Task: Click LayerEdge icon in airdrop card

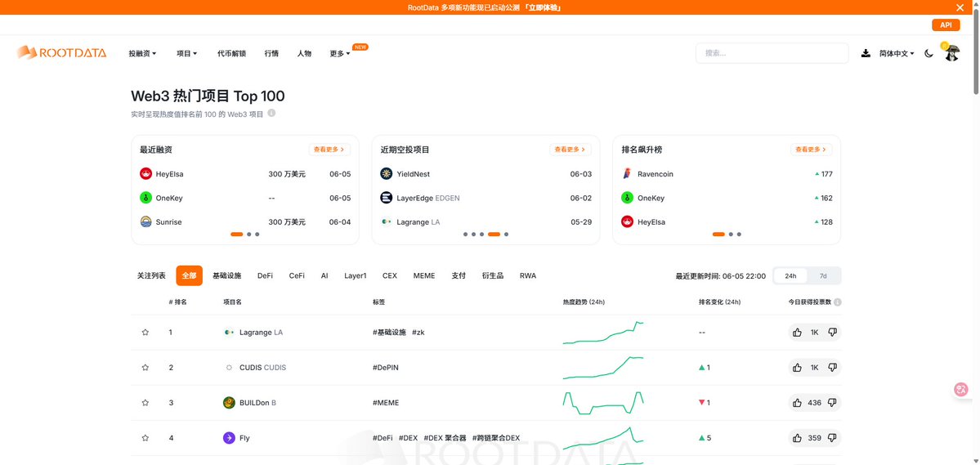Action: [x=387, y=198]
